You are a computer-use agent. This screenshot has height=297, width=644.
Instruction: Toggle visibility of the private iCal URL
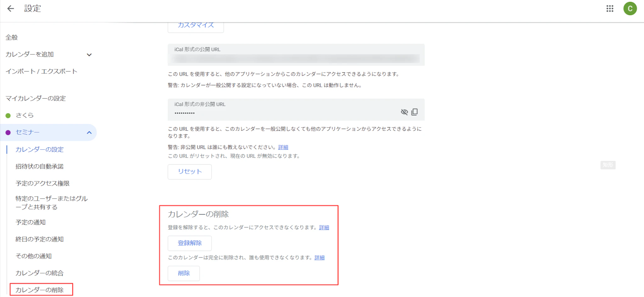point(404,112)
